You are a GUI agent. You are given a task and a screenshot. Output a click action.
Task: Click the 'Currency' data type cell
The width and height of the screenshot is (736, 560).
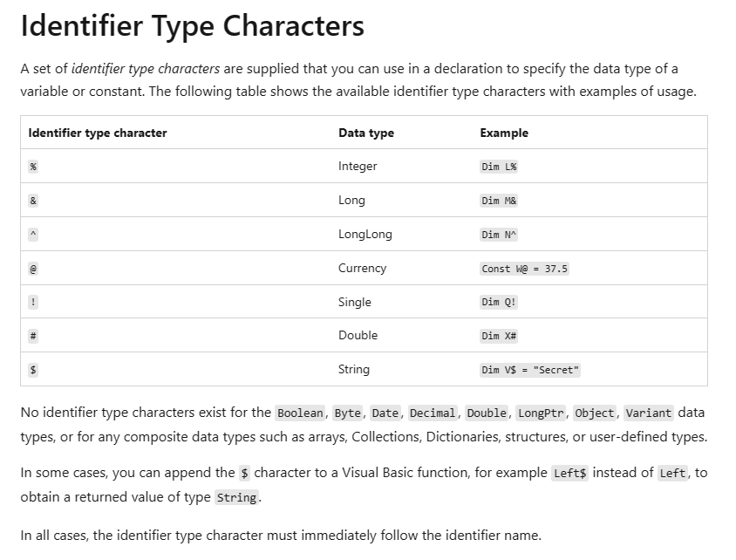pyautogui.click(x=363, y=269)
